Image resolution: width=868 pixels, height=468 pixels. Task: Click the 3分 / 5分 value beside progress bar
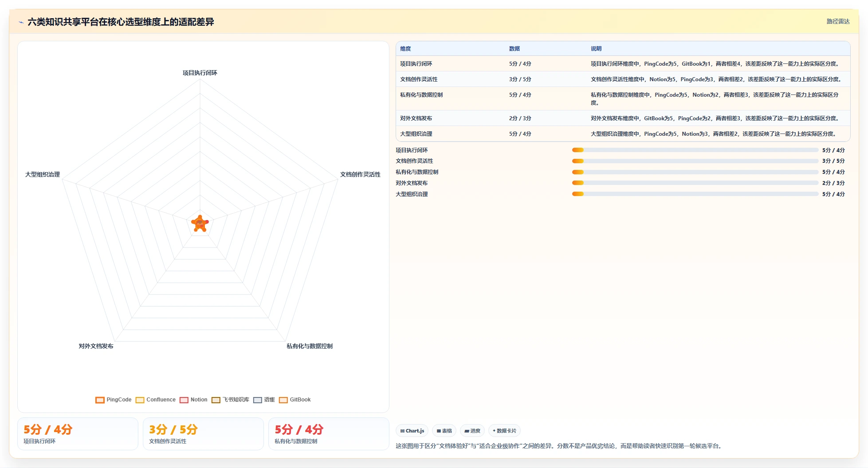click(x=833, y=161)
